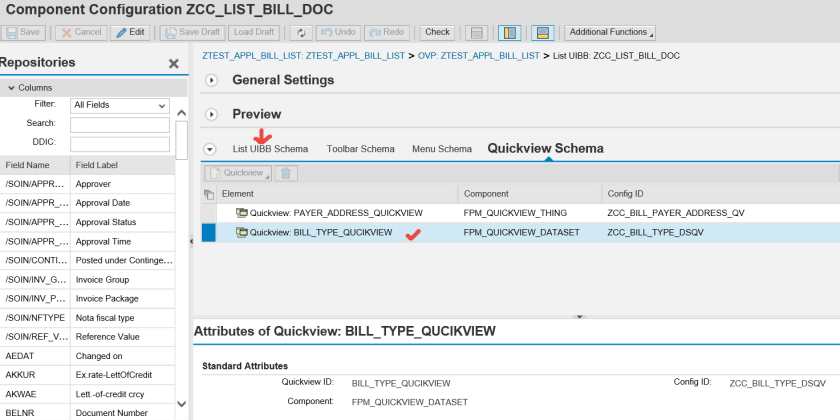Open the Additional Functions dropdown
840x420 pixels.
[x=610, y=32]
